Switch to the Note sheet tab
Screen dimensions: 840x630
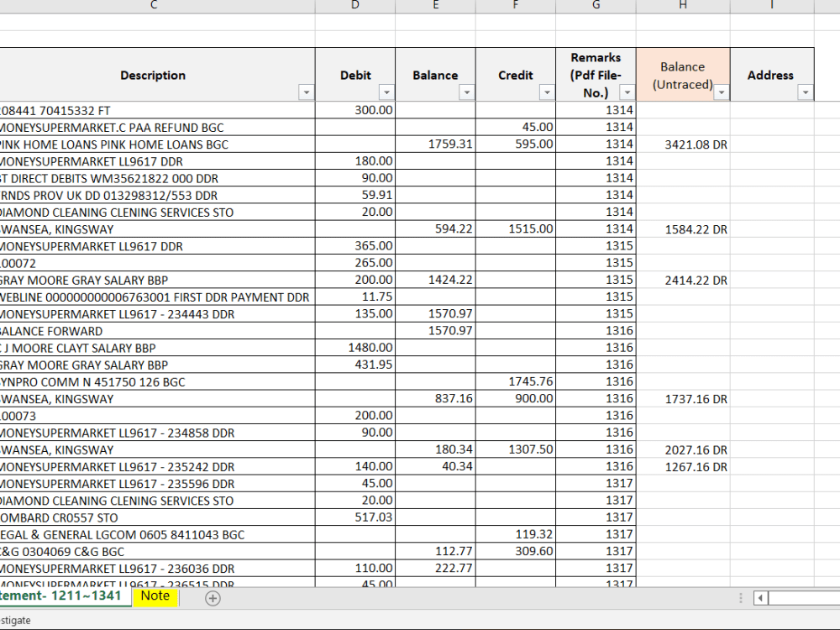[155, 596]
